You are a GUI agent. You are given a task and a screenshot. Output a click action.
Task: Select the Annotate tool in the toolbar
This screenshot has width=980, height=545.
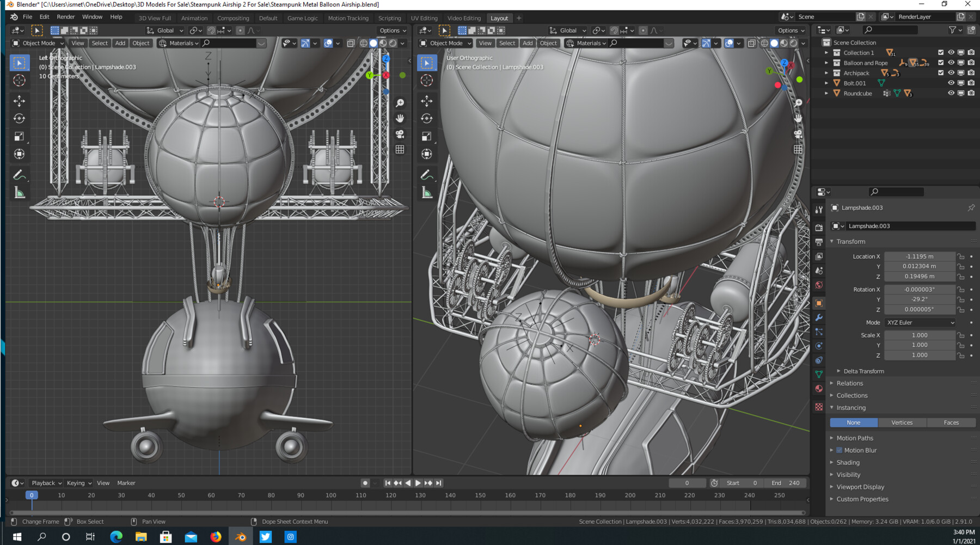pos(20,175)
